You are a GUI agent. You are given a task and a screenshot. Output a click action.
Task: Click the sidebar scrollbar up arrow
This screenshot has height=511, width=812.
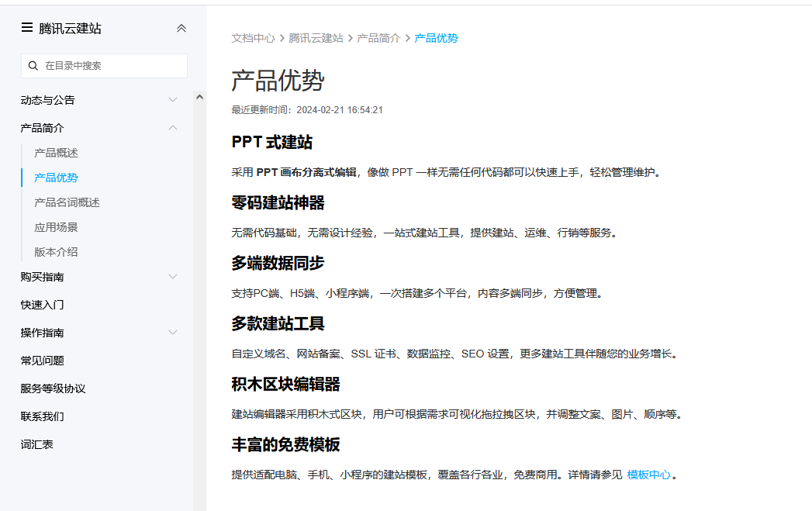coord(199,97)
